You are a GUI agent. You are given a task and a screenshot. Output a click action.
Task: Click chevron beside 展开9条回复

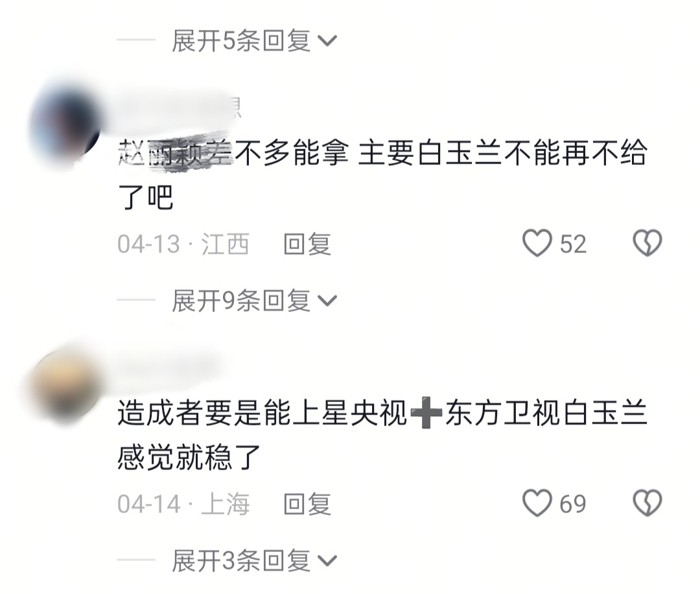coord(327,301)
